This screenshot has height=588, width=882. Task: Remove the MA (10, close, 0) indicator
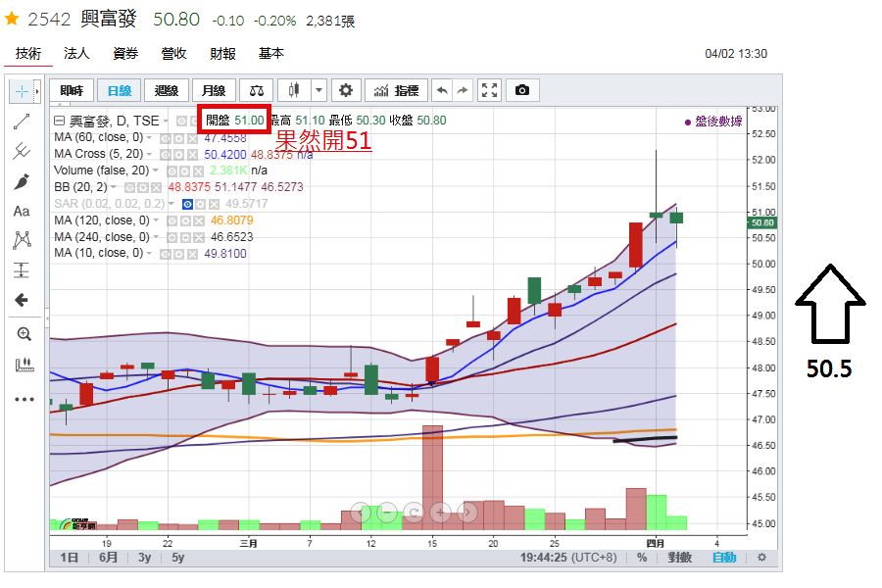pyautogui.click(x=192, y=255)
